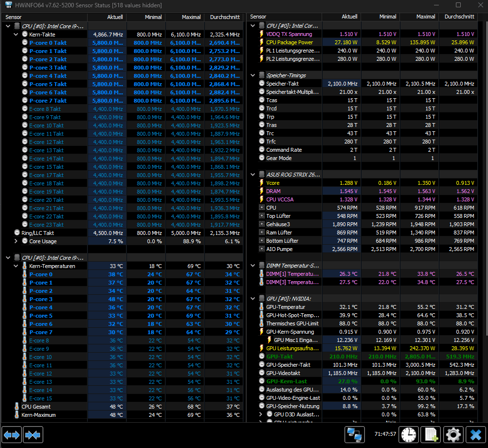Click the lightning icon beside GPU Leistungsaufnahme
The height and width of the screenshot is (448, 488).
tap(261, 348)
